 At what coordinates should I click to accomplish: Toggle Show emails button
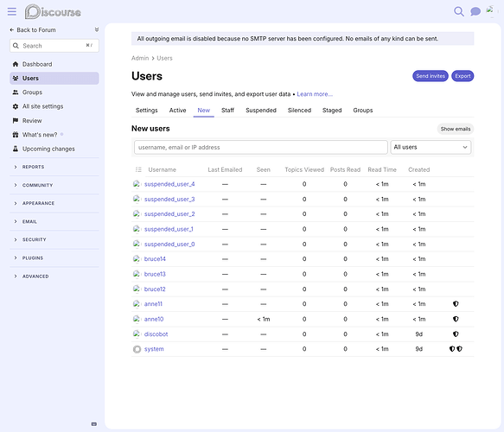[x=455, y=129]
